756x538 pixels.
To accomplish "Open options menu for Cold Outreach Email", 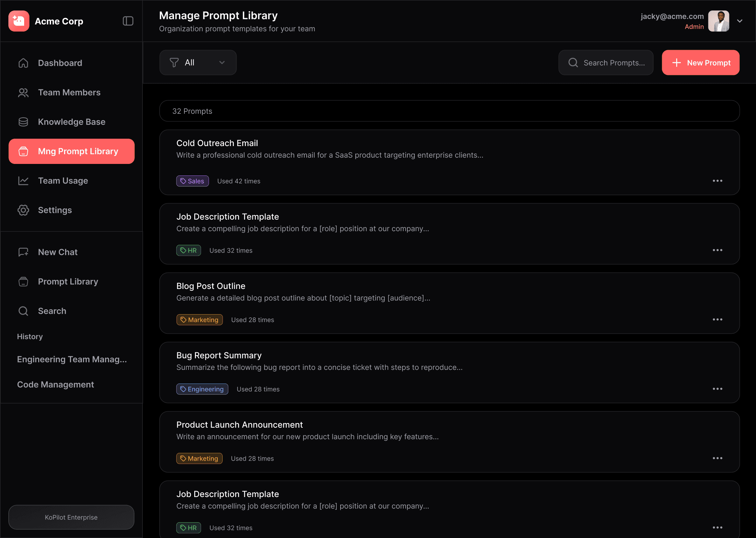I will (x=717, y=181).
